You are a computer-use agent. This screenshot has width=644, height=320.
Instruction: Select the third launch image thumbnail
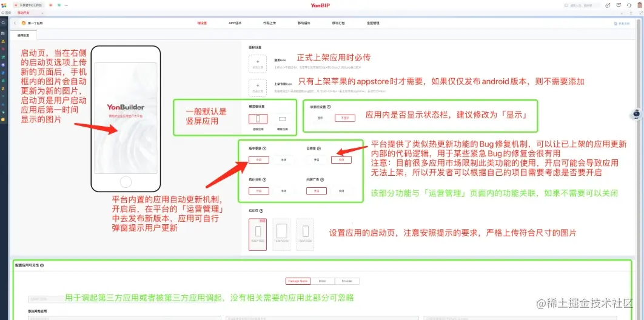(305, 235)
